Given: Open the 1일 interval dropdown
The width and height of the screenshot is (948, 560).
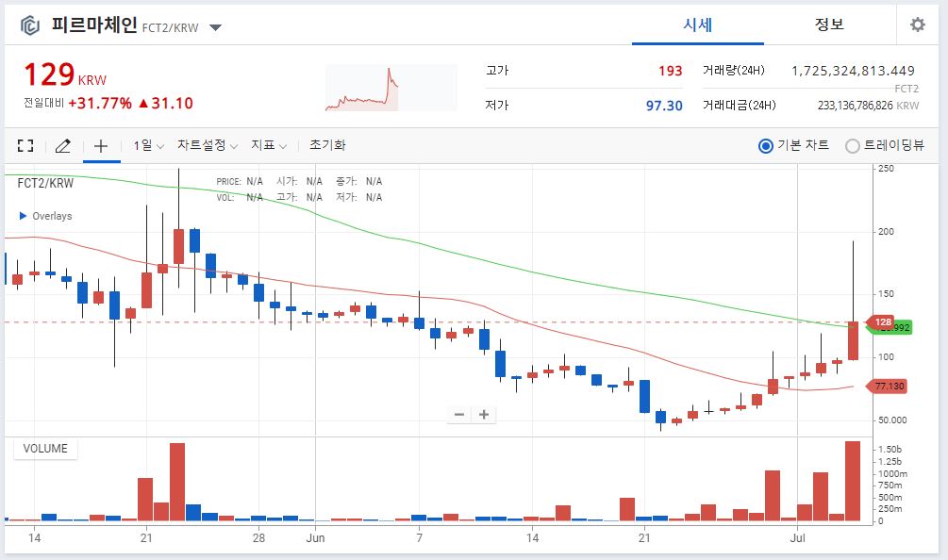Looking at the screenshot, I should (149, 145).
